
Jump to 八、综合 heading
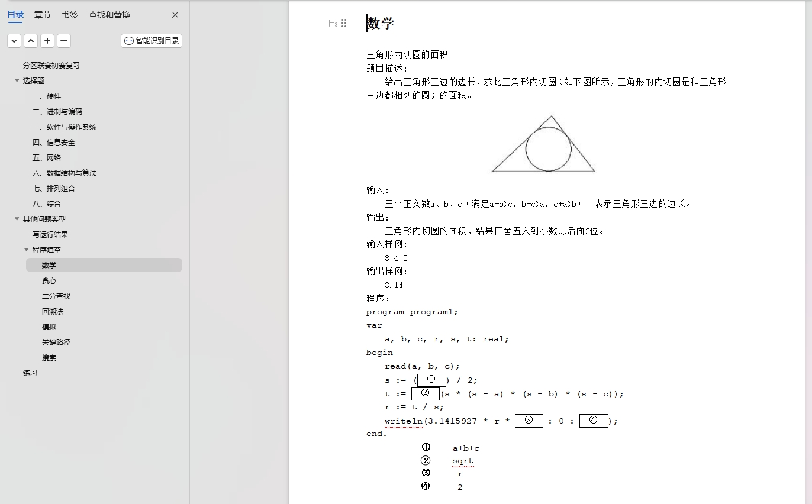point(47,204)
